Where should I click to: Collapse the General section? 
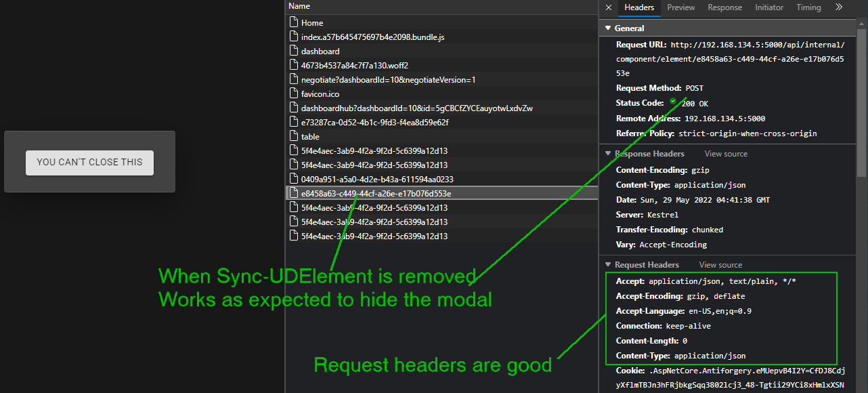tap(607, 28)
